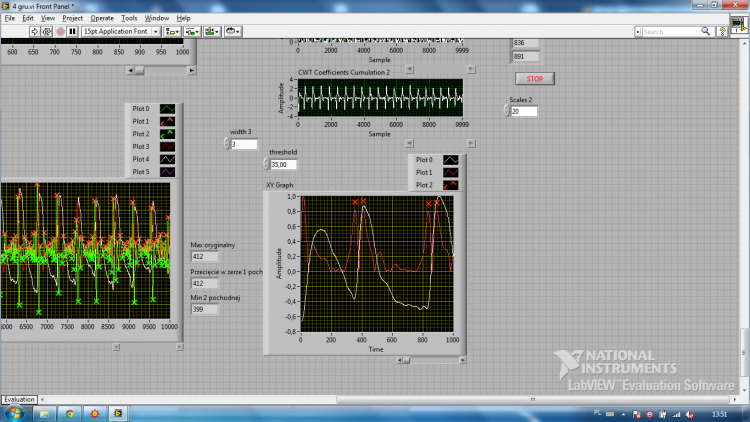This screenshot has width=750, height=422.
Task: Open the Operate menu
Action: (x=102, y=18)
